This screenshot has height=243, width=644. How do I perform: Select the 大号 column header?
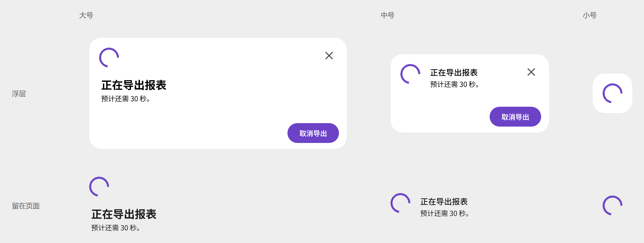pos(86,16)
